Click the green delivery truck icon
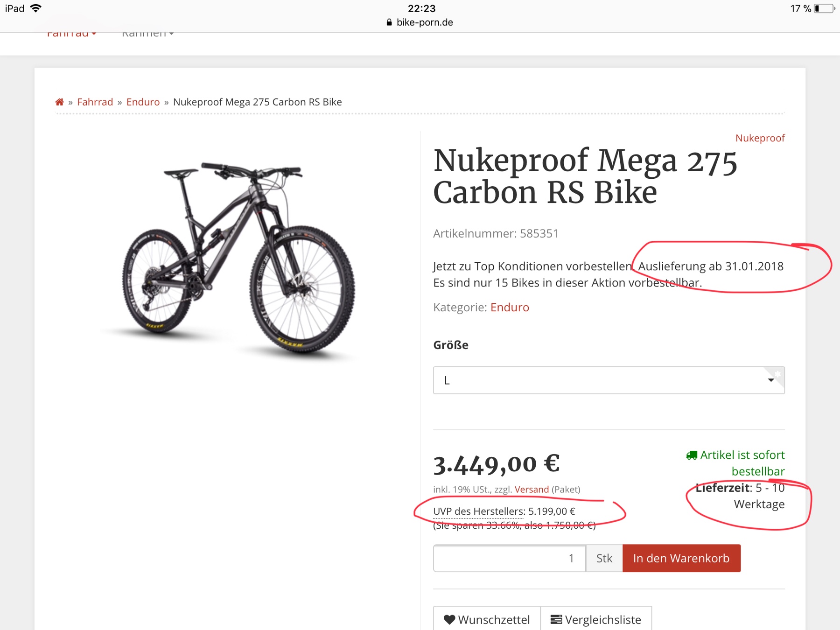This screenshot has width=840, height=630. [691, 455]
